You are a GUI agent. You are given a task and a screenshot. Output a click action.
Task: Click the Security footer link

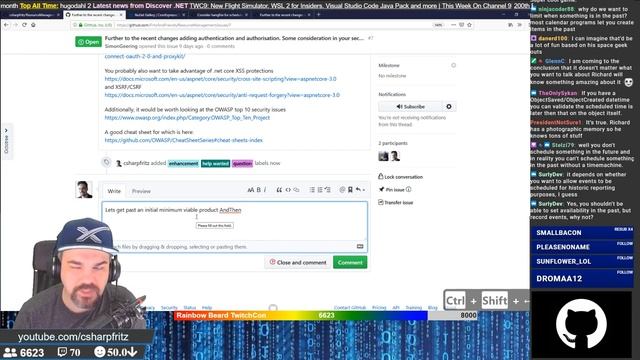click(169, 307)
